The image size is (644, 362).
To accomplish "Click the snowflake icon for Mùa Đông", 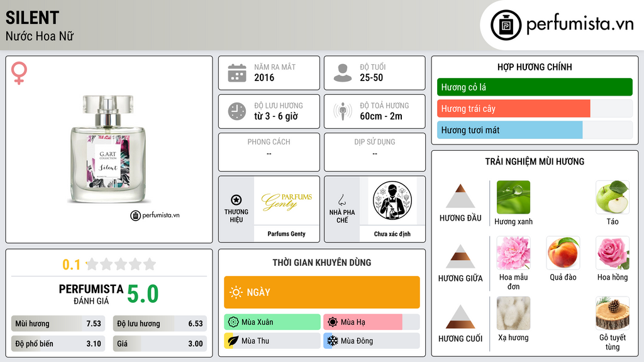I will (x=333, y=341).
